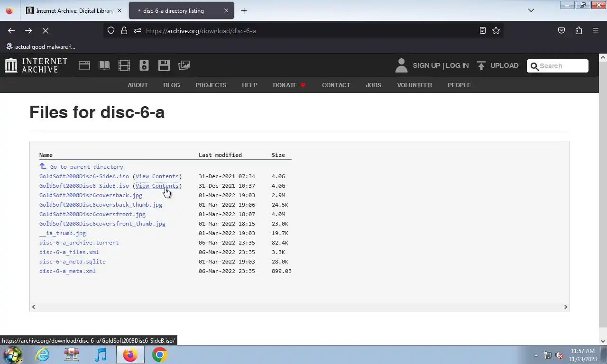This screenshot has width=607, height=364.
Task: Open disc-6-a_meta.xml
Action: pos(67,271)
